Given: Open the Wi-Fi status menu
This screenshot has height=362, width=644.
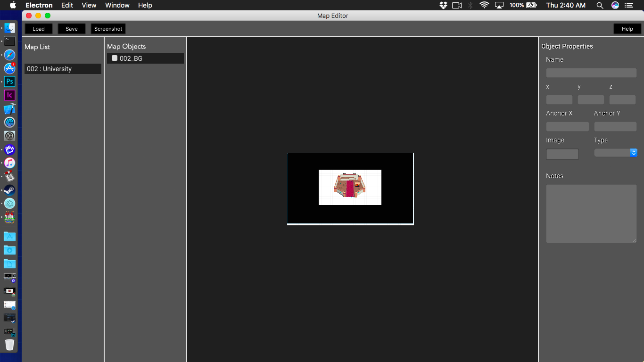Looking at the screenshot, I should [484, 5].
